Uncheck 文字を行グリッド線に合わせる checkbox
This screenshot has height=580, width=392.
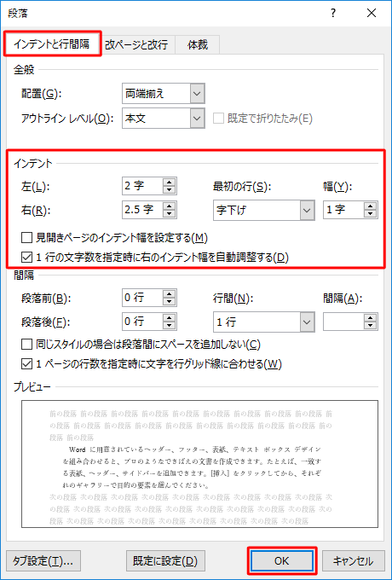click(x=26, y=364)
